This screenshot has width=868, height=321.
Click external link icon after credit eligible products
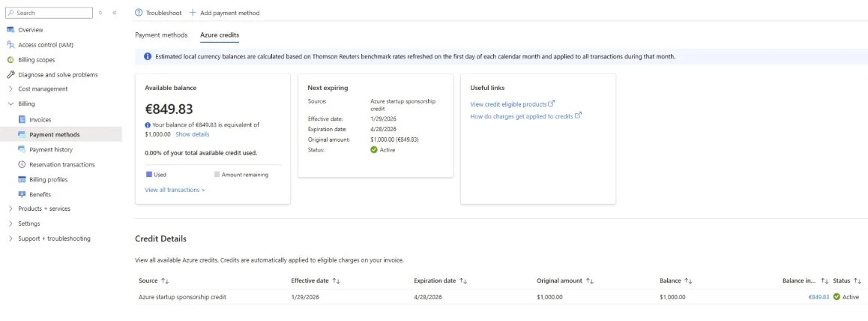pyautogui.click(x=552, y=103)
